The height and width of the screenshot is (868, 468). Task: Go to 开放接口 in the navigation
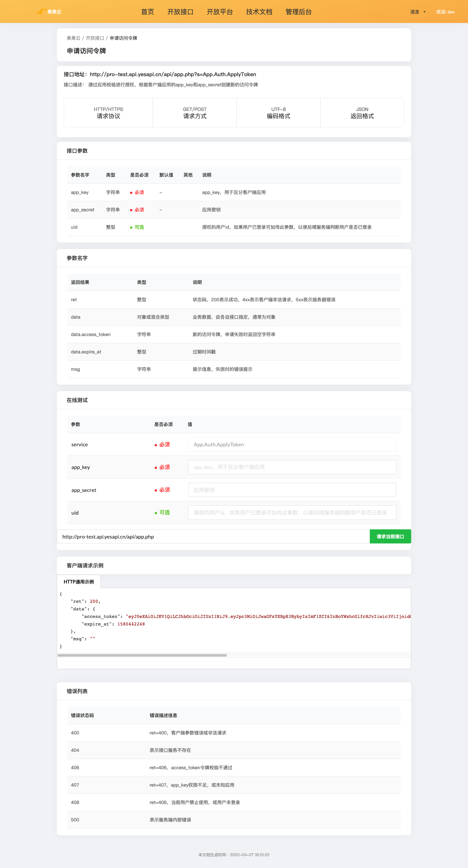point(180,12)
